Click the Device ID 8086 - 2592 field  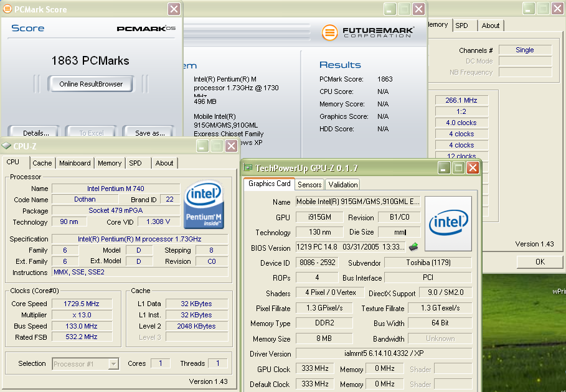(x=318, y=263)
